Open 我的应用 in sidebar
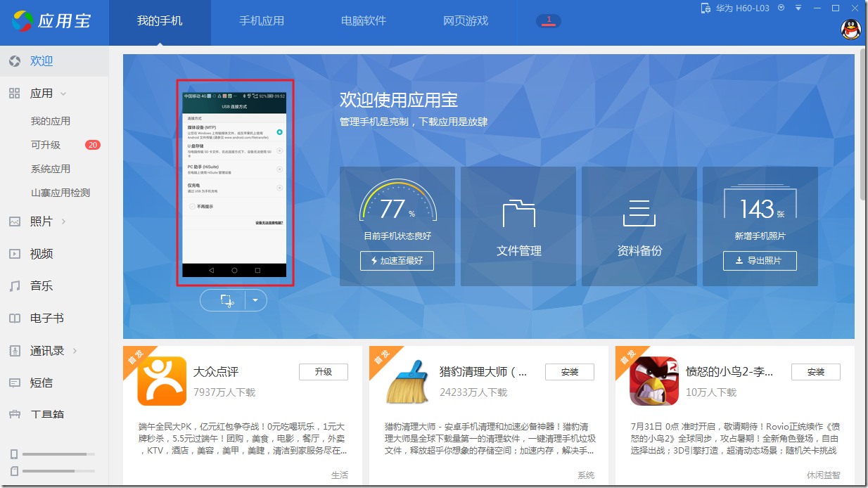This screenshot has width=868, height=488. (51, 121)
